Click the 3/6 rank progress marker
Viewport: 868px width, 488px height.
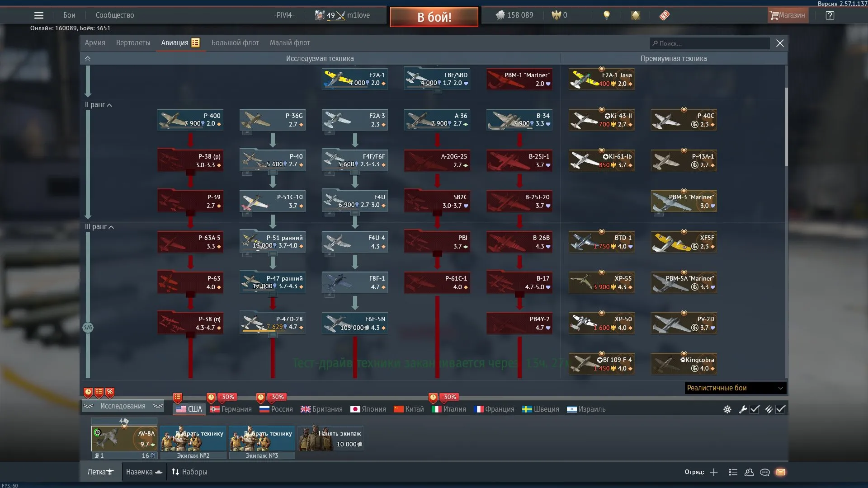tap(88, 328)
